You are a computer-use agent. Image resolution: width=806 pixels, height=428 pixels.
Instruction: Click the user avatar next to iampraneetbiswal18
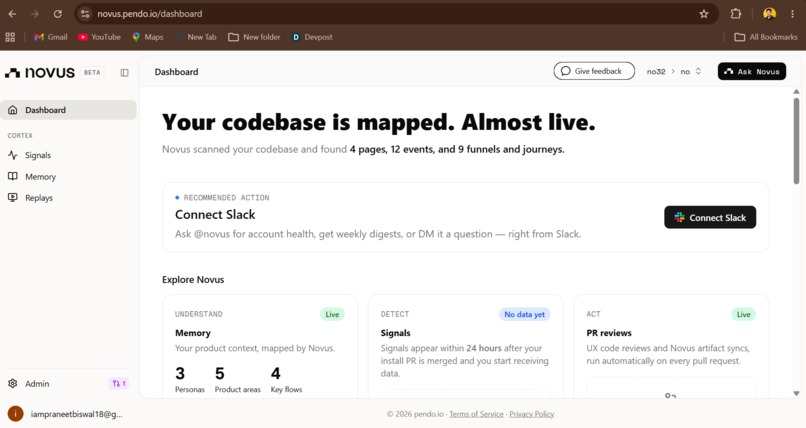15,414
